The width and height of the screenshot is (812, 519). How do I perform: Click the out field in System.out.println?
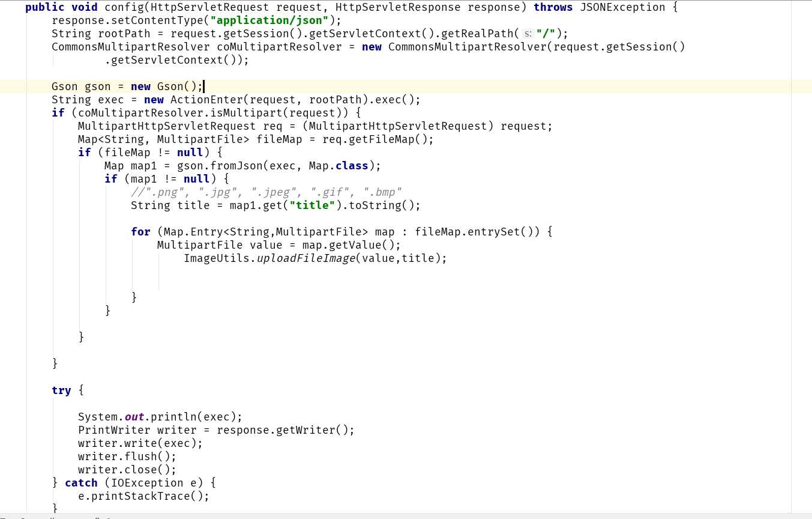point(134,417)
